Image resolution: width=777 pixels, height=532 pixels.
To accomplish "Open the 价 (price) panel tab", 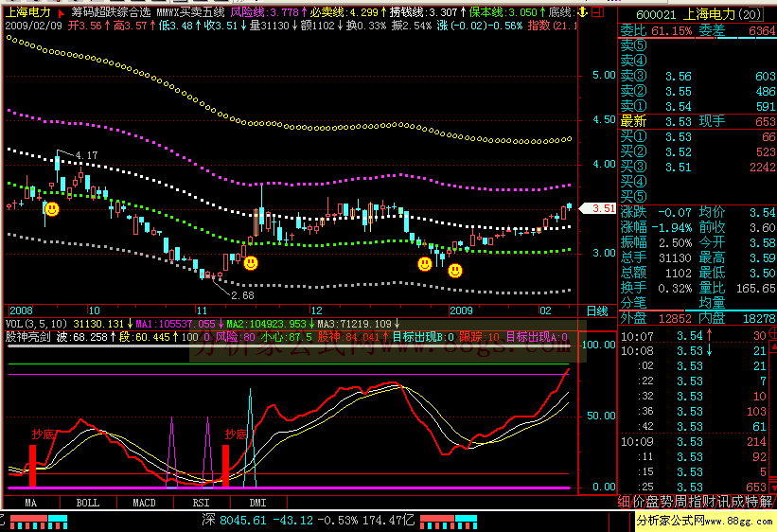I will point(639,502).
